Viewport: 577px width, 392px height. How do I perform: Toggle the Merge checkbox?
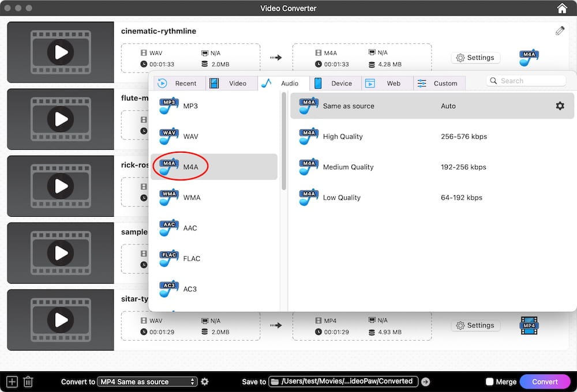pos(489,382)
